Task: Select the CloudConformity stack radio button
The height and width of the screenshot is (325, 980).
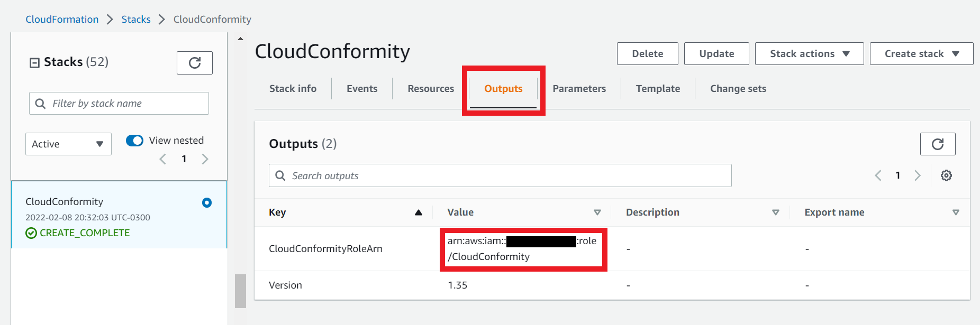Action: tap(207, 202)
